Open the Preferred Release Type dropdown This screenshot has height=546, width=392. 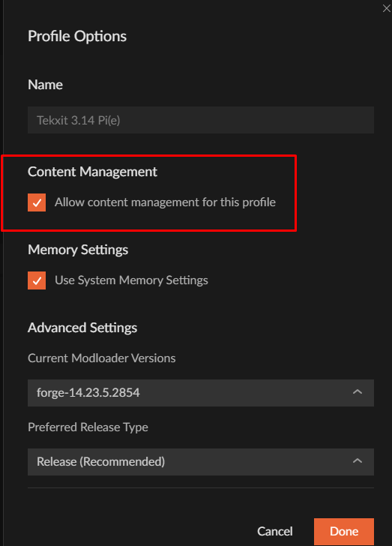(201, 462)
